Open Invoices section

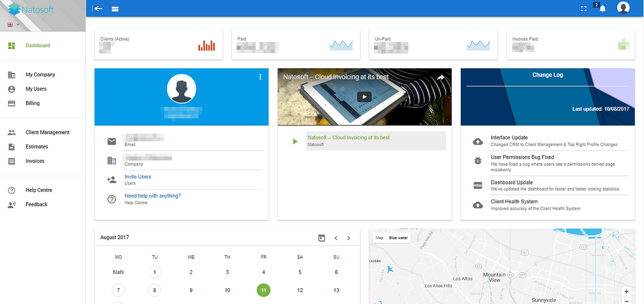coord(35,161)
